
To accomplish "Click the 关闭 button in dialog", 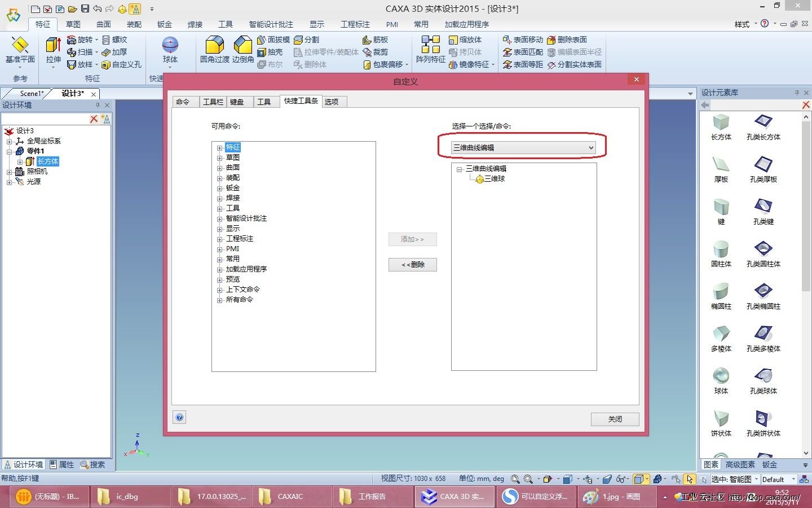I will [615, 419].
